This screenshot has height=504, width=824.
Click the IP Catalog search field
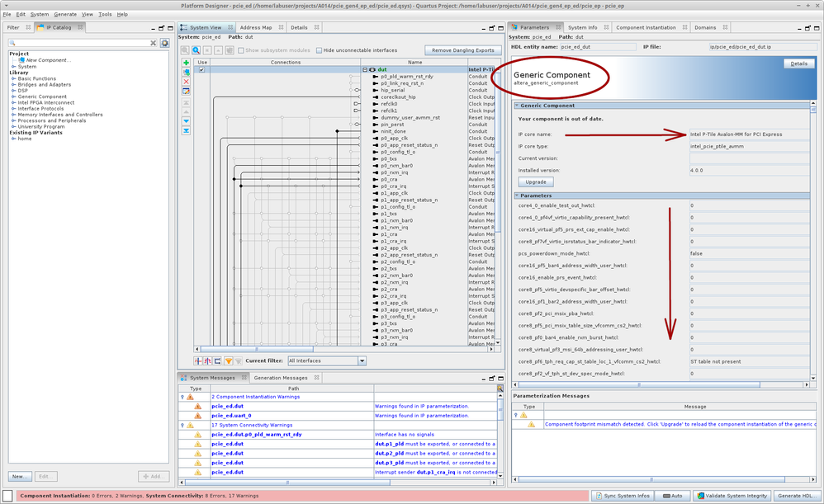coord(78,43)
